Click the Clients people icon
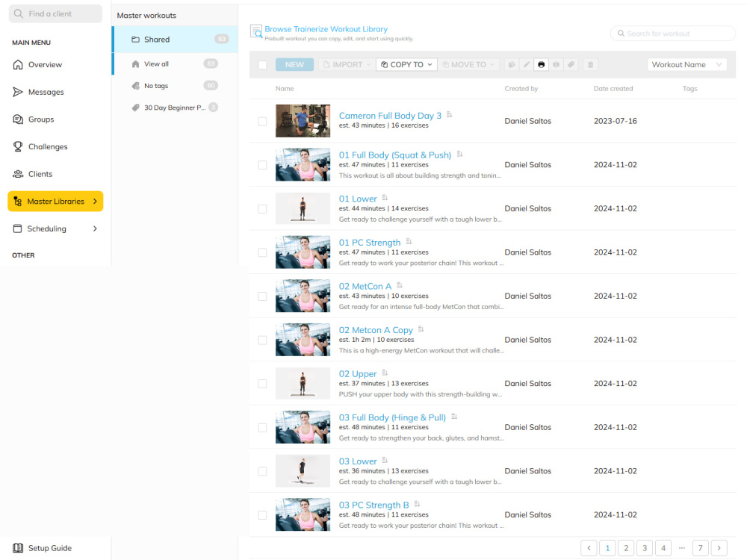Viewport: 747px width, 560px height. (x=18, y=174)
